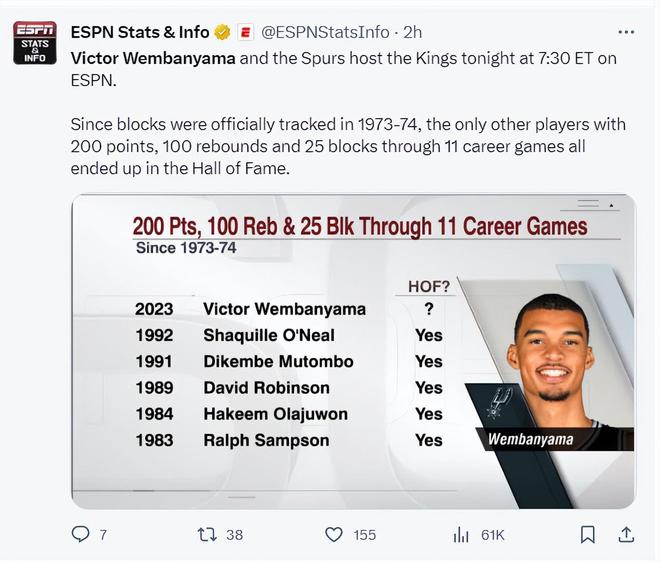Screen dimensions: 660x562
Task: Click the bold Victor Wembanyama text
Action: coord(153,58)
